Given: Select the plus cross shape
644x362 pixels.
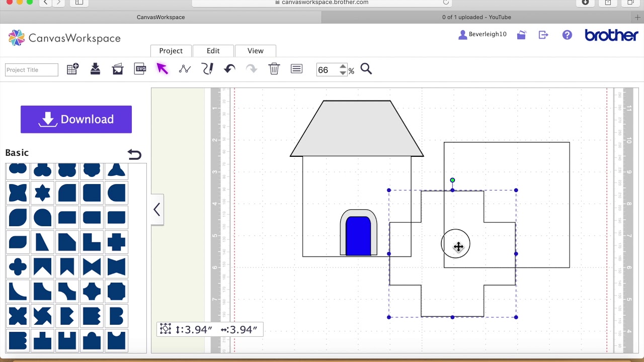Looking at the screenshot, I should [116, 242].
